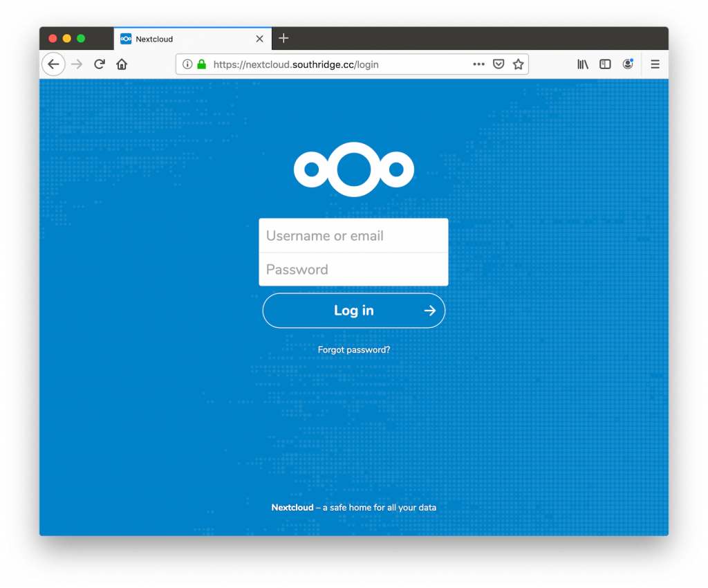This screenshot has height=588, width=708.
Task: Click the Forward navigation arrow
Action: point(77,64)
